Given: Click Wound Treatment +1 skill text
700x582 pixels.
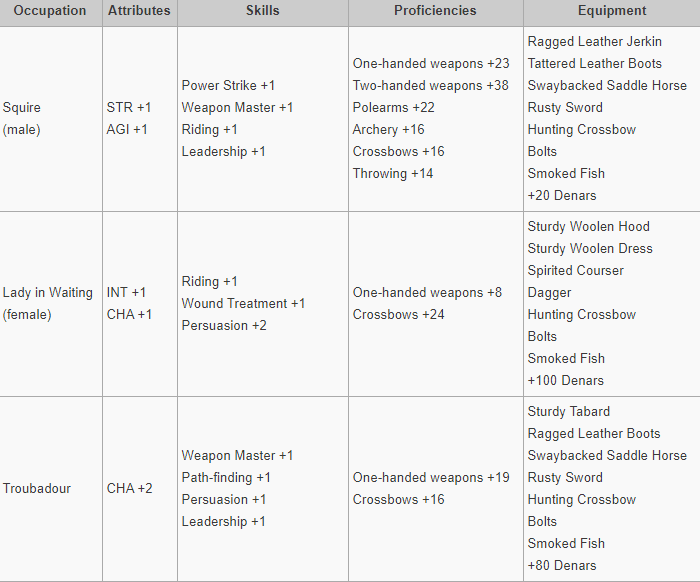Looking at the screenshot, I should pos(243,304).
